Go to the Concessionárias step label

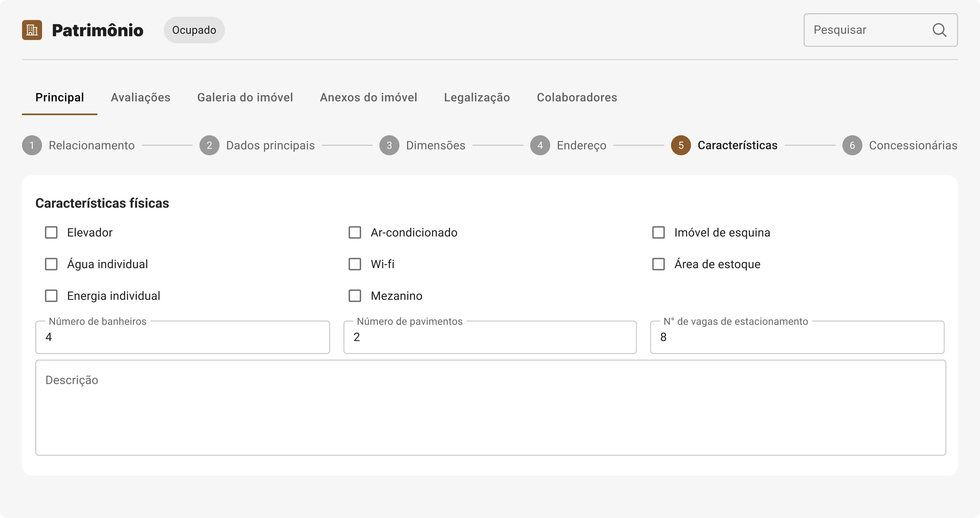913,145
